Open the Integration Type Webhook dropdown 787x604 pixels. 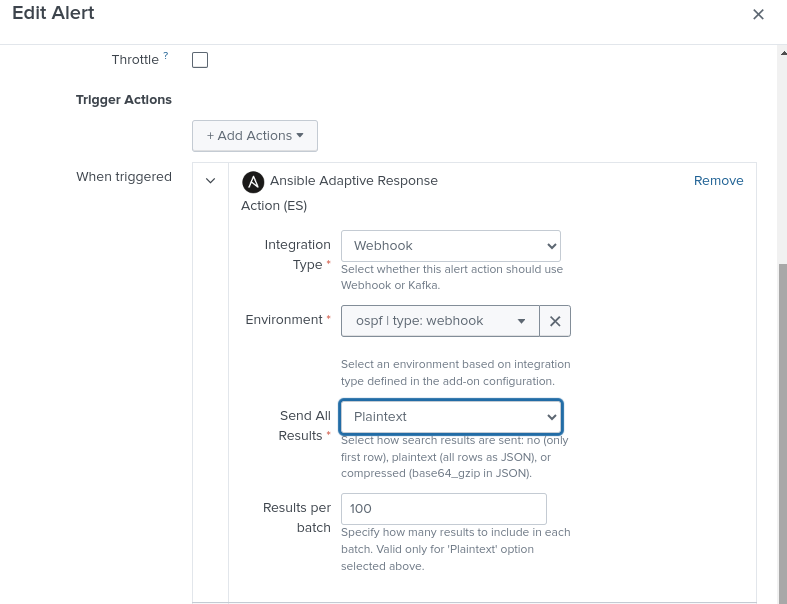click(x=450, y=246)
